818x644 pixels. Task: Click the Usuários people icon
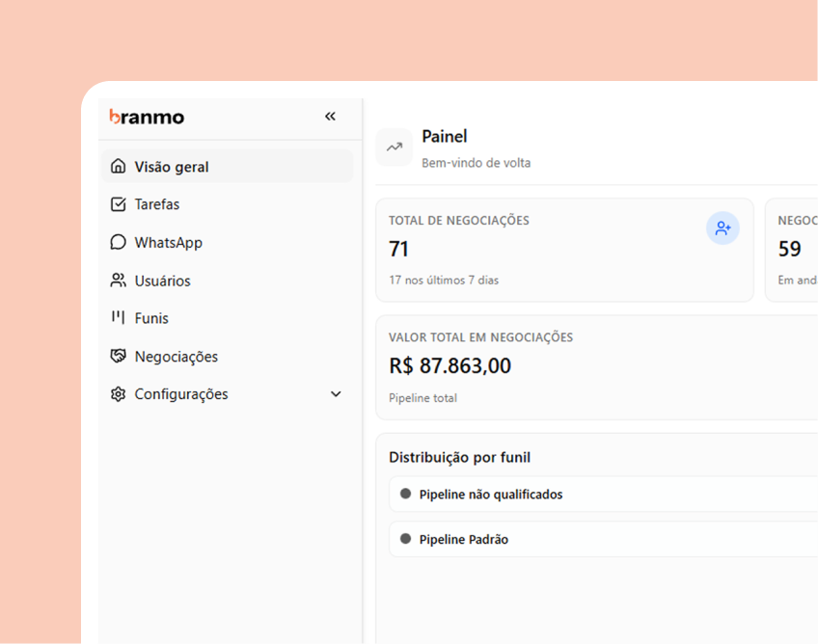(119, 281)
